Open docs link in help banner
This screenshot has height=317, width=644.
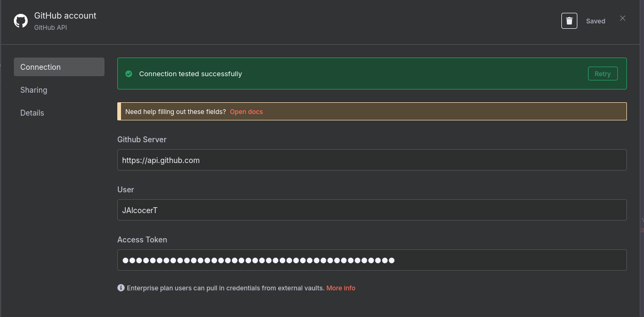click(x=246, y=112)
